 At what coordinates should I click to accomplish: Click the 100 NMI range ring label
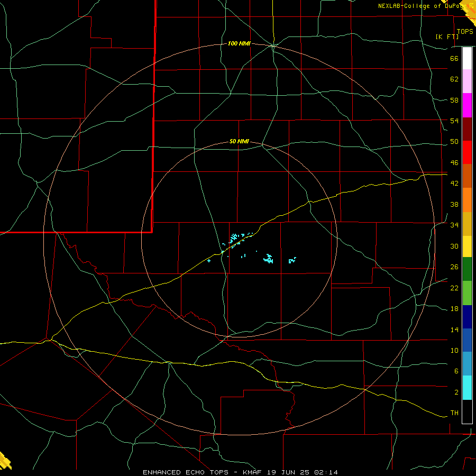pos(239,44)
